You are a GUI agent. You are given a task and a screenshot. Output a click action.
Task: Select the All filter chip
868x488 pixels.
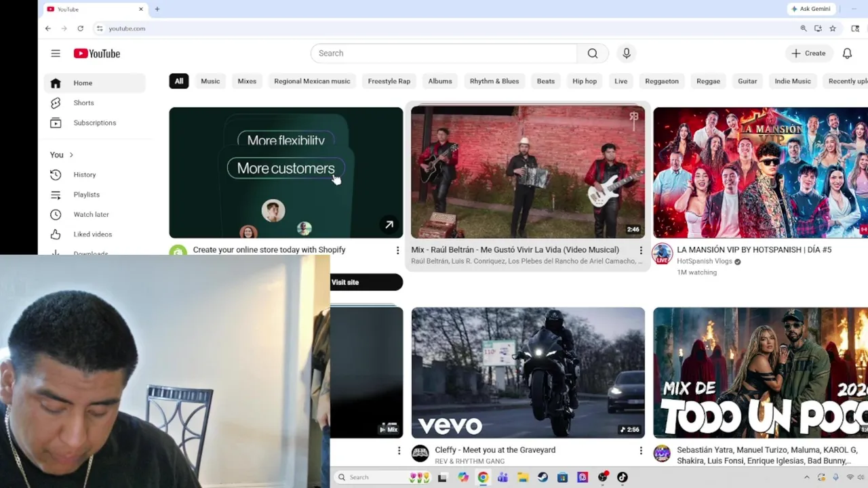(x=179, y=81)
